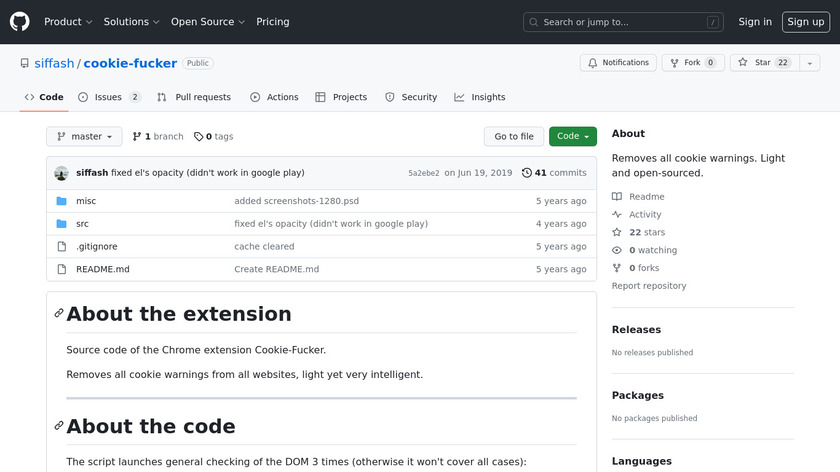Expand the master branch dropdown
Image resolution: width=840 pixels, height=472 pixels.
click(84, 137)
